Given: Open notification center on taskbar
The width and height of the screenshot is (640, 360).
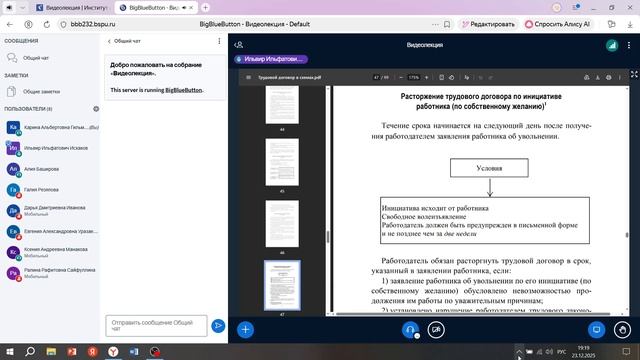Looking at the screenshot, I should pyautogui.click(x=626, y=351).
